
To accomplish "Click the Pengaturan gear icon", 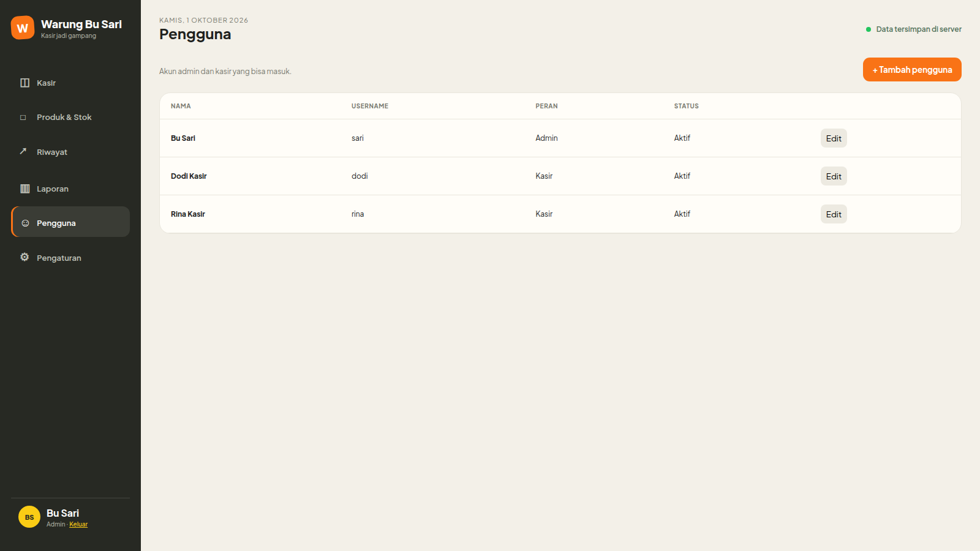I will tap(24, 257).
